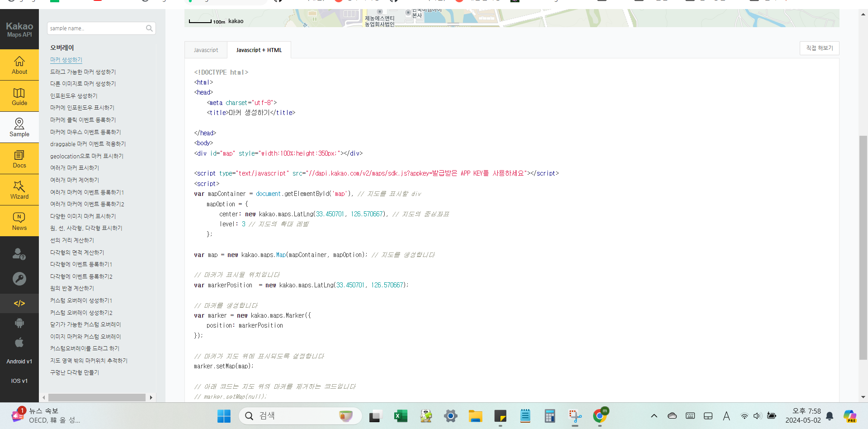Open 커스텀 오버레이 생성하기1 sample
The width and height of the screenshot is (868, 429).
click(x=81, y=300)
